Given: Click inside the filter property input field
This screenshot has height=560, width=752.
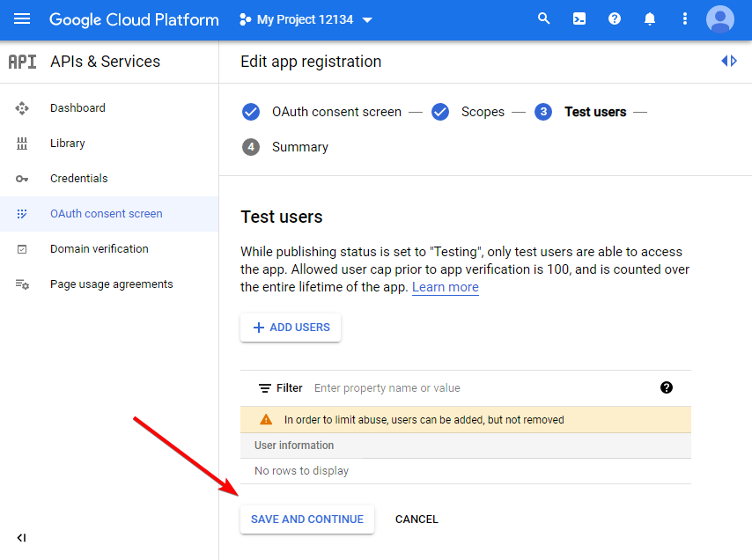Looking at the screenshot, I should click(396, 387).
